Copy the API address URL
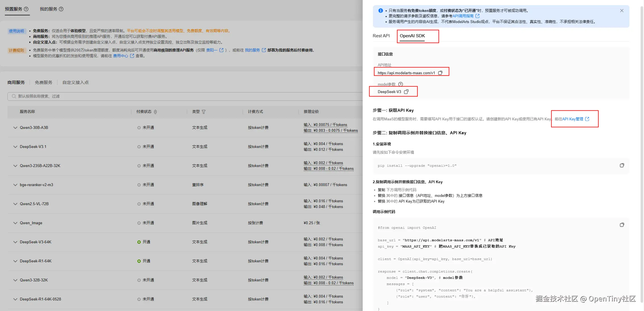The image size is (644, 311). point(440,73)
